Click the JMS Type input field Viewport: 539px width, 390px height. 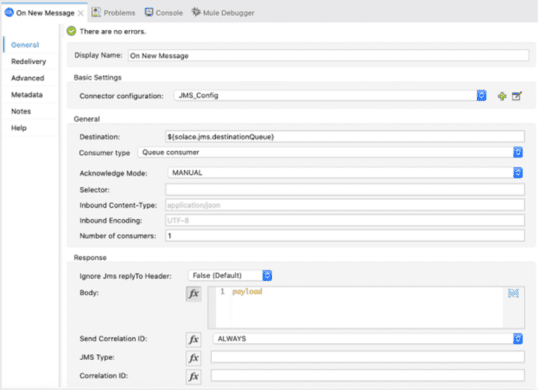point(367,357)
